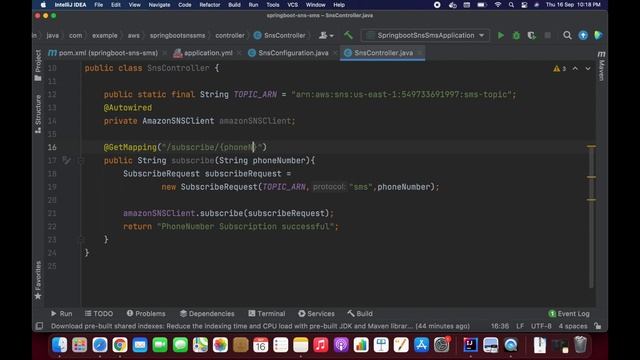Close the SnsController.java tab
Viewport: 640px width, 360px height.
419,53
